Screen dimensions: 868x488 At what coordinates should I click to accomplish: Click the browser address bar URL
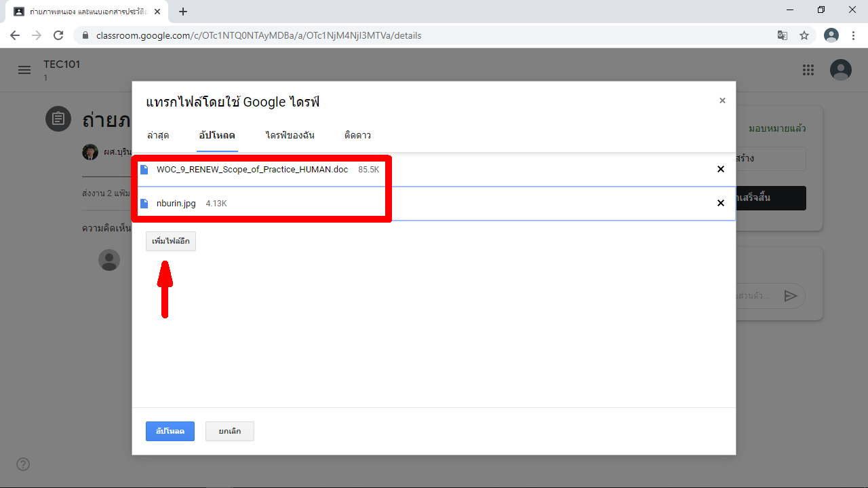point(258,35)
